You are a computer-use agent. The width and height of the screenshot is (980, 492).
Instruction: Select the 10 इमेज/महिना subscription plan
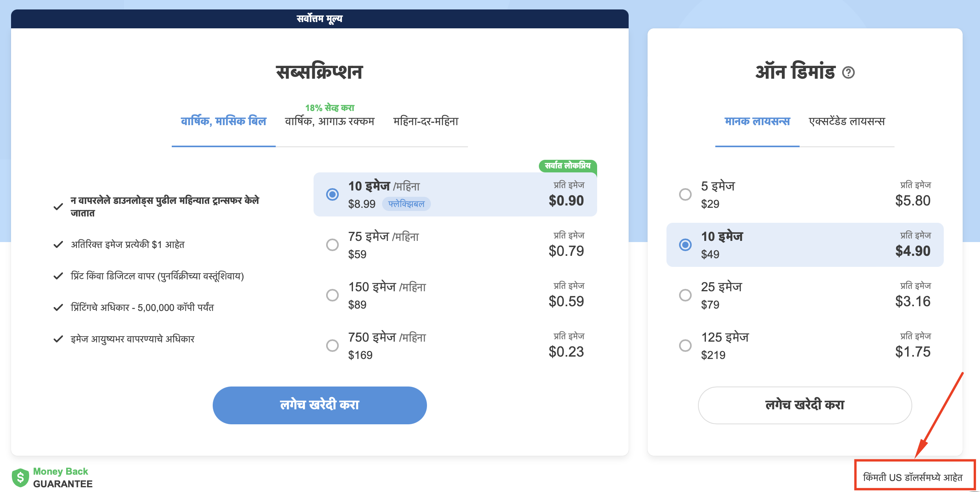coord(333,194)
